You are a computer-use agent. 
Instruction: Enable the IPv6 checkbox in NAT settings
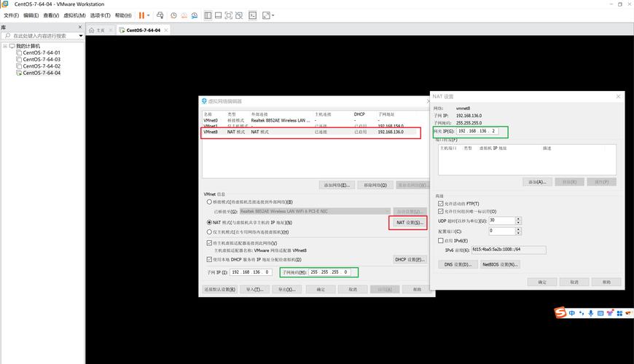(x=440, y=240)
